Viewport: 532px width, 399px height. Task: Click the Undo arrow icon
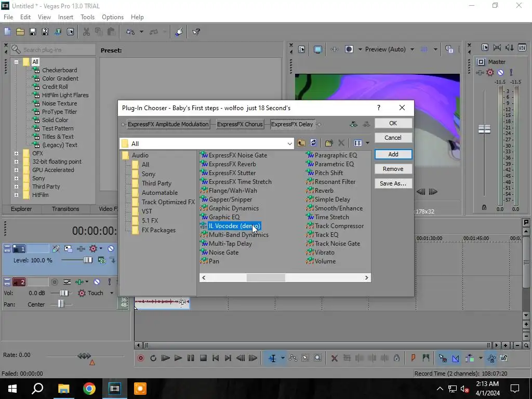pos(130,32)
